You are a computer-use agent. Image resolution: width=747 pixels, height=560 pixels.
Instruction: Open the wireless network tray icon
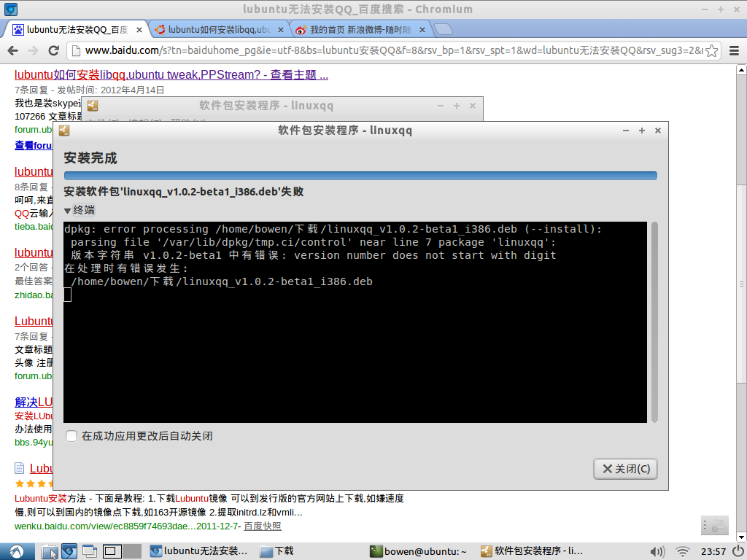tap(683, 551)
